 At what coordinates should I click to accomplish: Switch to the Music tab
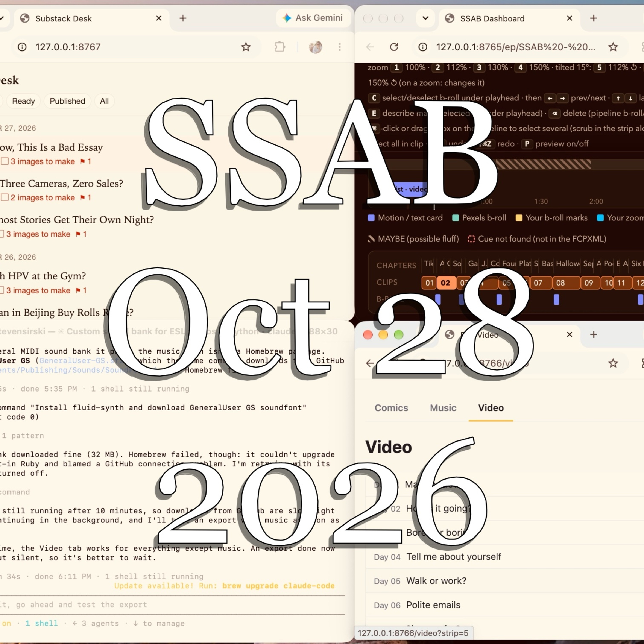(443, 408)
